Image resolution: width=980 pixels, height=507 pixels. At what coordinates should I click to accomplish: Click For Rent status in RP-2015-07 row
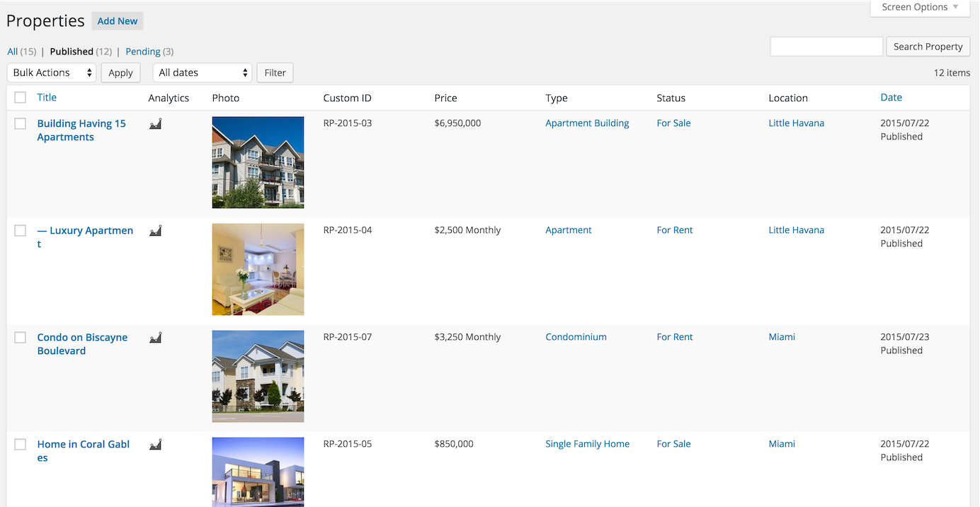coord(674,337)
